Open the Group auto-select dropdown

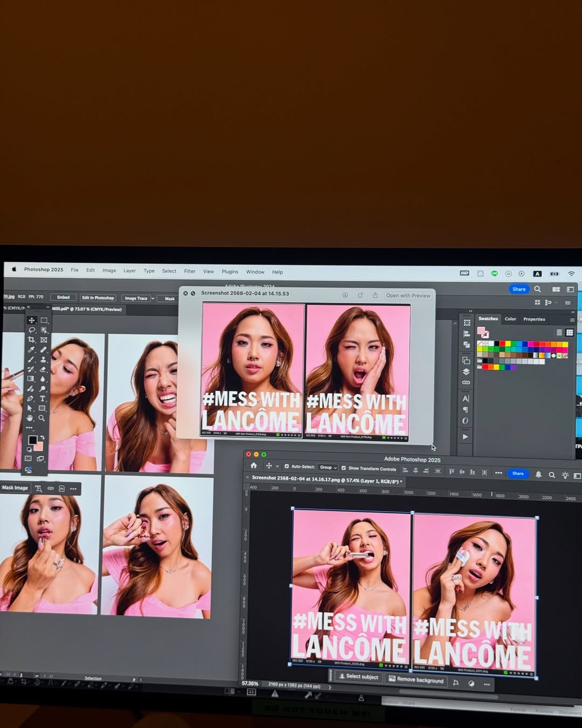(328, 468)
